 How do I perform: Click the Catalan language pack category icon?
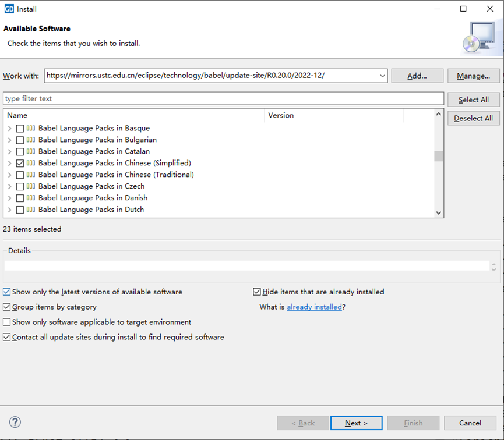coord(31,151)
